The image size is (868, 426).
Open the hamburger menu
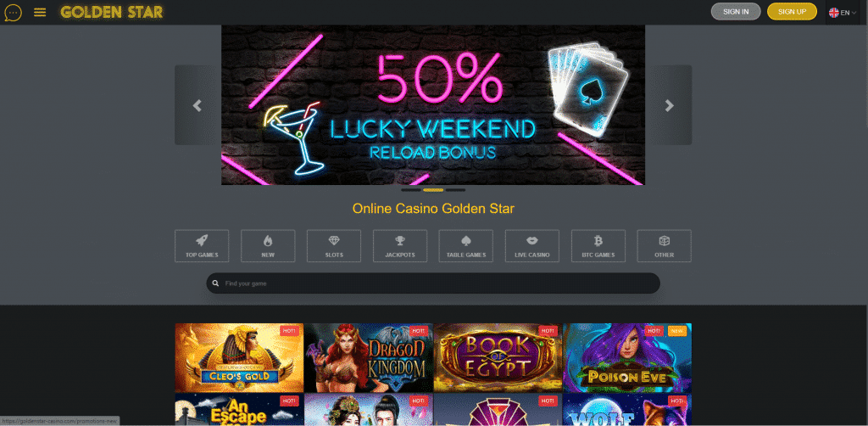(x=40, y=12)
